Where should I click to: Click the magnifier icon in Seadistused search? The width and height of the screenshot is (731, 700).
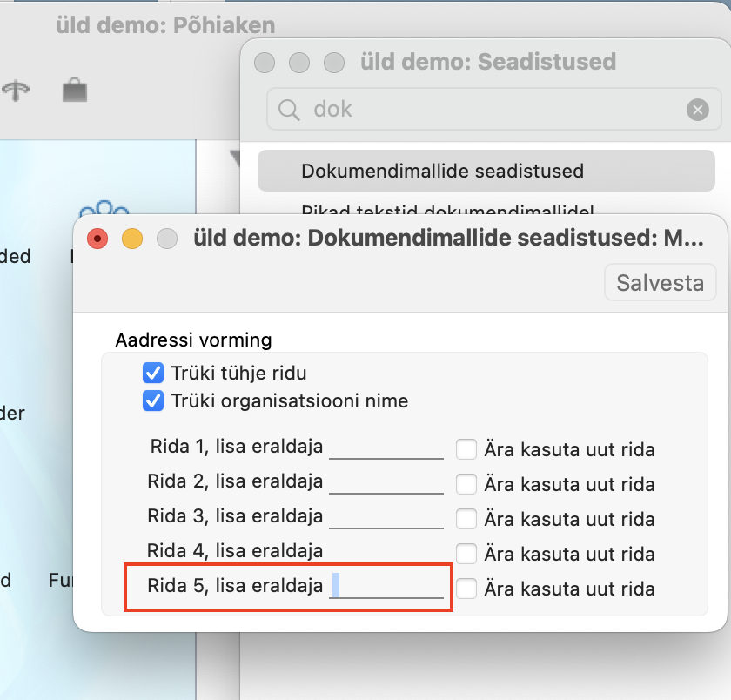click(x=287, y=109)
